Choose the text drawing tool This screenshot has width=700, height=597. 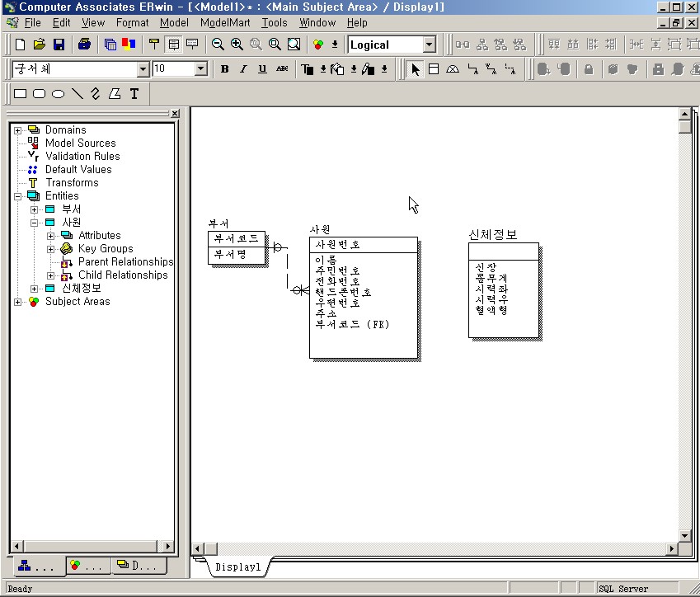(134, 94)
